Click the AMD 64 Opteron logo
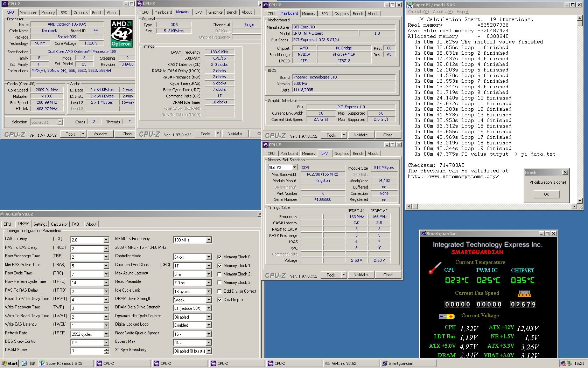The width and height of the screenshot is (588, 368). coord(121,34)
